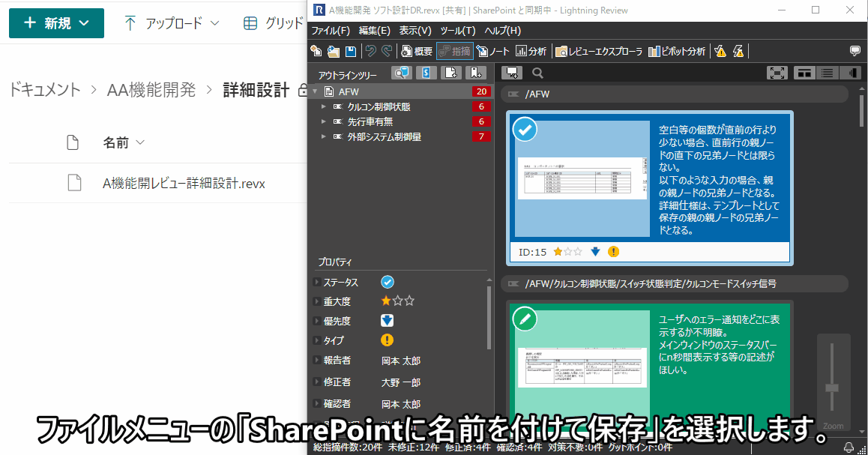Expand the 報告者 property row
868x455 pixels.
(316, 361)
